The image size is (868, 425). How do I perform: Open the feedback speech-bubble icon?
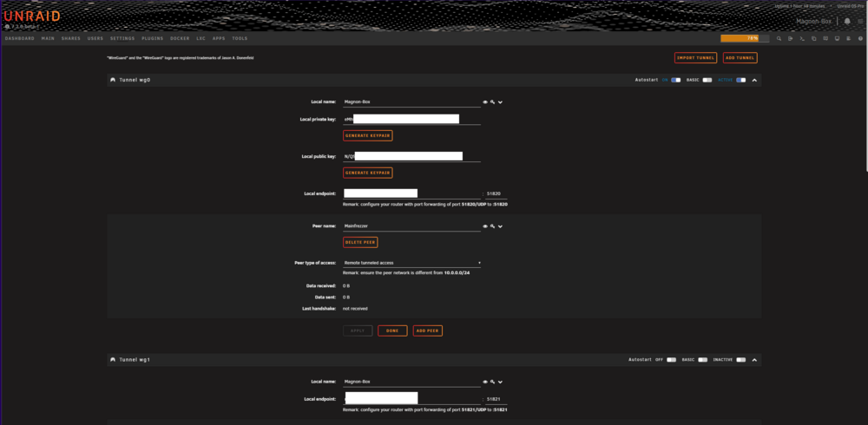point(825,39)
